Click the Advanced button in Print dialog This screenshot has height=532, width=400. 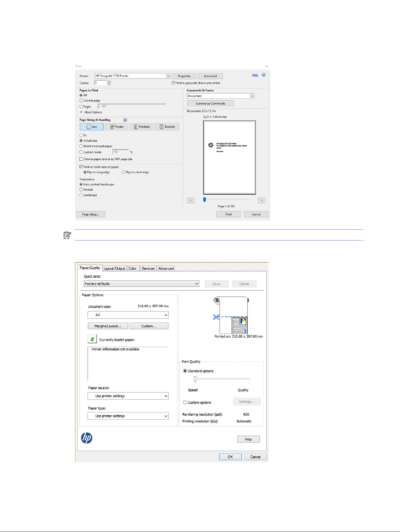(210, 76)
